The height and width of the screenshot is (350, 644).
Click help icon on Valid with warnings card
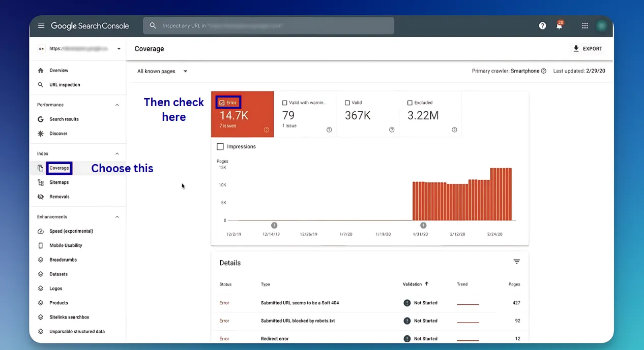[329, 130]
